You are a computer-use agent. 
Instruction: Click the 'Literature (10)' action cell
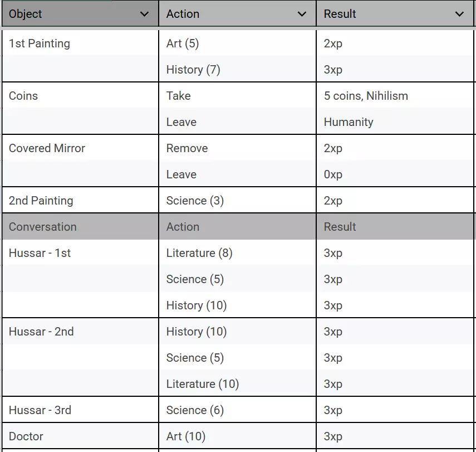point(202,384)
